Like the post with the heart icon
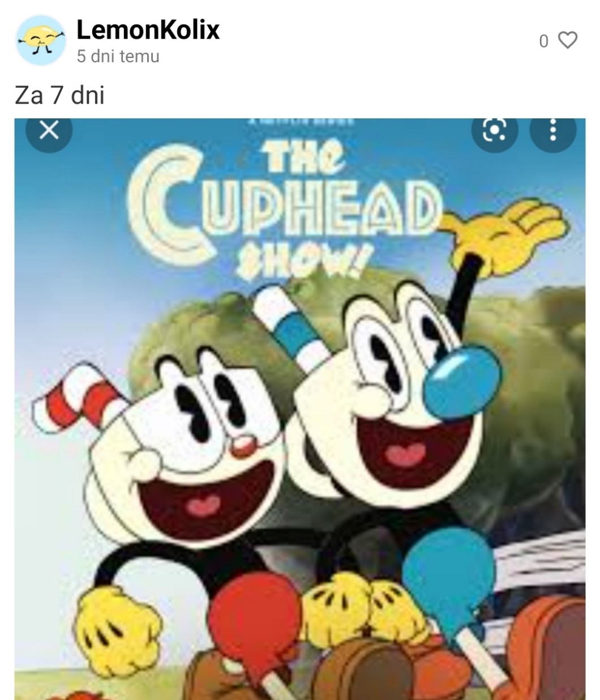Image resolution: width=600 pixels, height=700 pixels. coord(568,40)
